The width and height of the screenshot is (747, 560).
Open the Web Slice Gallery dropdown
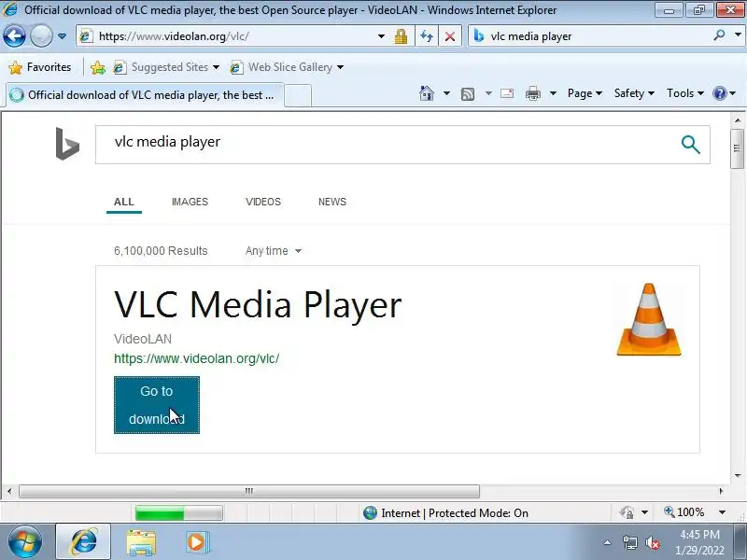pos(287,67)
